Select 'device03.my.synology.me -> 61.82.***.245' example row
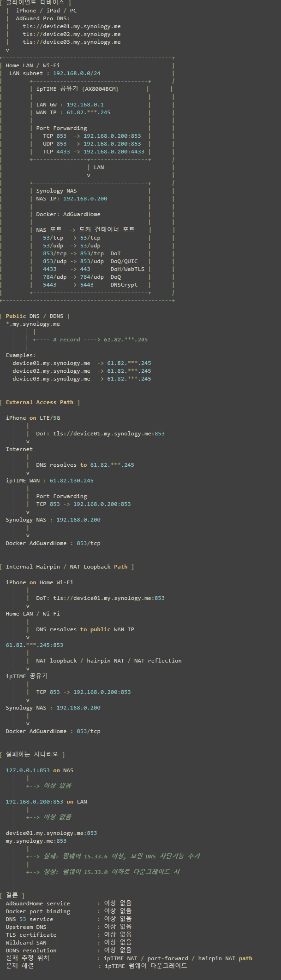Screen dimensions: 281x980 82,379
